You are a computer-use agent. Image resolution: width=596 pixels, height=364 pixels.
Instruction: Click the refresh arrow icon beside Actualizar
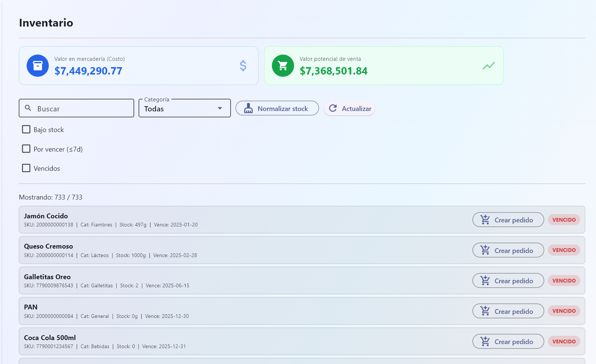tap(333, 108)
